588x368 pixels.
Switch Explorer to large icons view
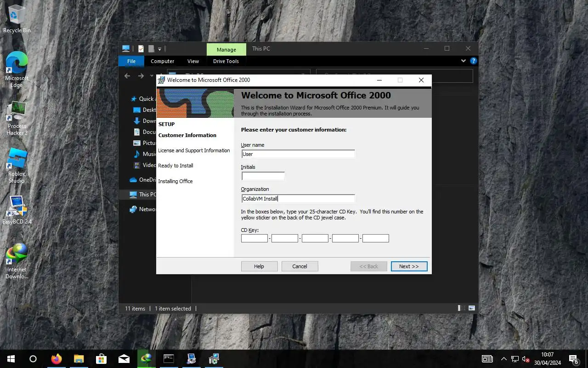[471, 308]
